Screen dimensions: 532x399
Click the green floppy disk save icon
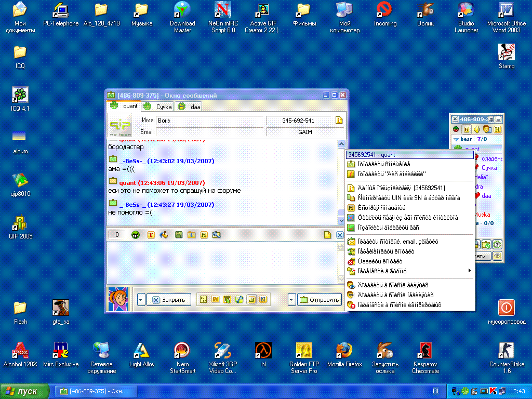(x=179, y=235)
